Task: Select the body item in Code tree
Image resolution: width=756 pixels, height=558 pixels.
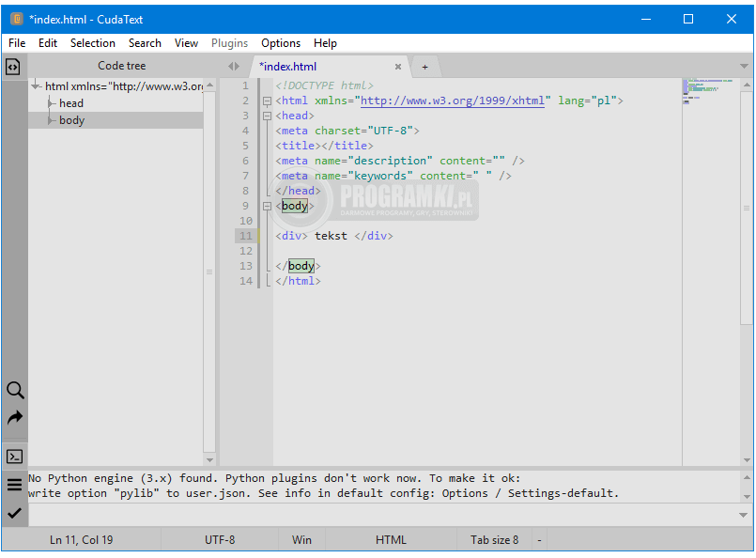Action: point(71,120)
